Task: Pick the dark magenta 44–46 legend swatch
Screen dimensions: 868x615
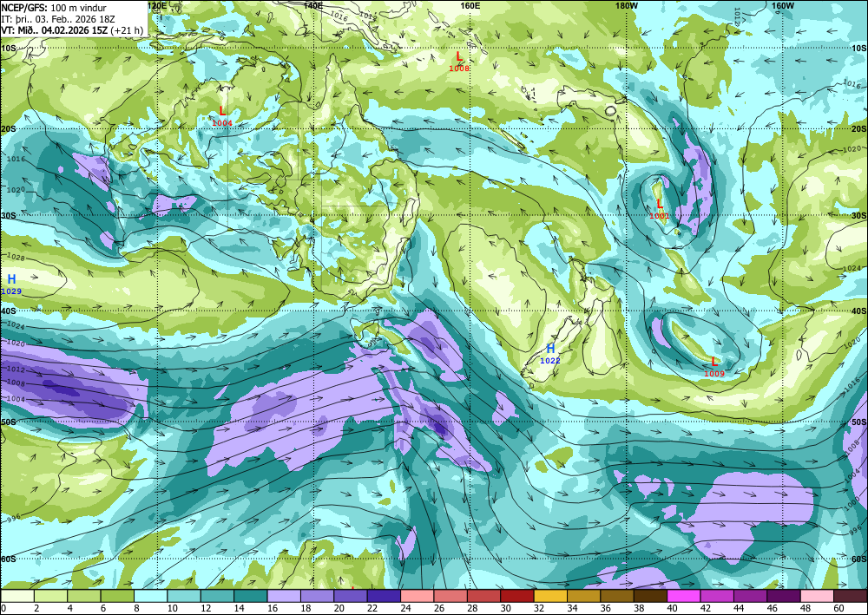Action: click(750, 596)
